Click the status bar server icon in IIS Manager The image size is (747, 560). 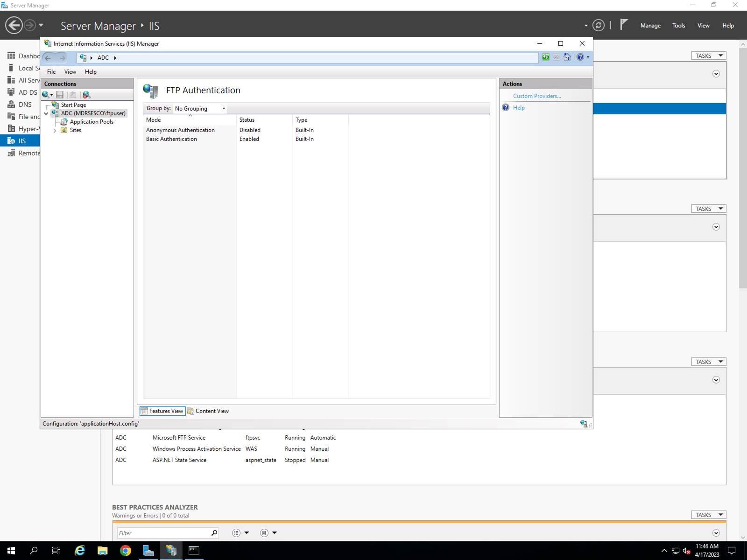point(584,424)
